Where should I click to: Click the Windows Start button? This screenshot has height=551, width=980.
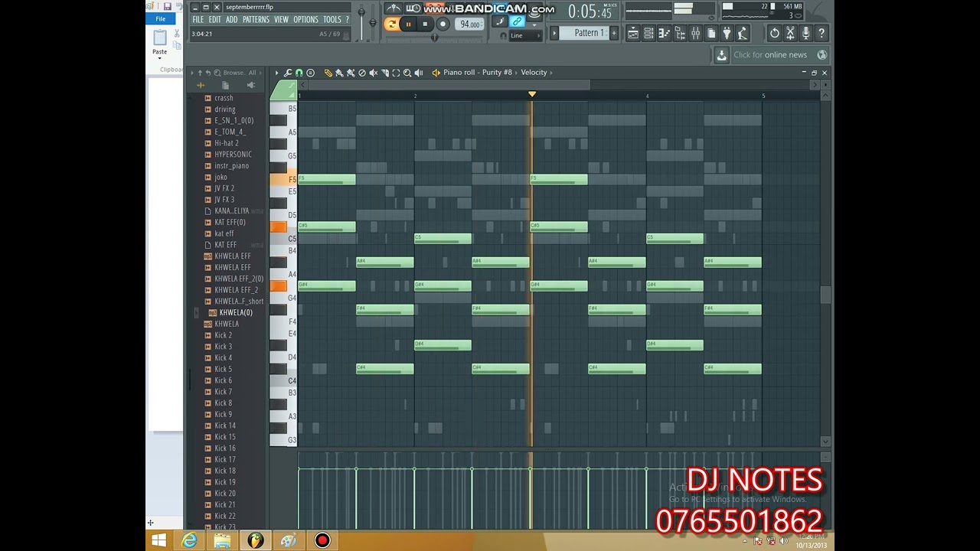point(158,541)
